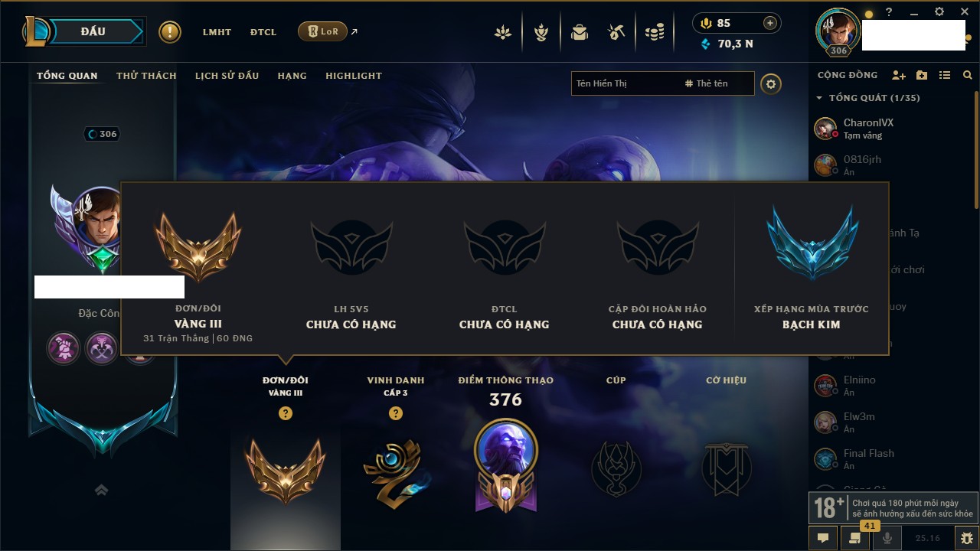Open the Collection backpack icon
Viewport: 980px width, 551px height.
pyautogui.click(x=579, y=32)
